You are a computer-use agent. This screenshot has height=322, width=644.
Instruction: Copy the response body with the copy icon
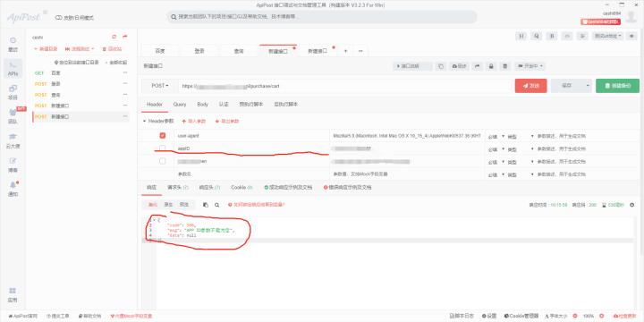click(x=206, y=205)
